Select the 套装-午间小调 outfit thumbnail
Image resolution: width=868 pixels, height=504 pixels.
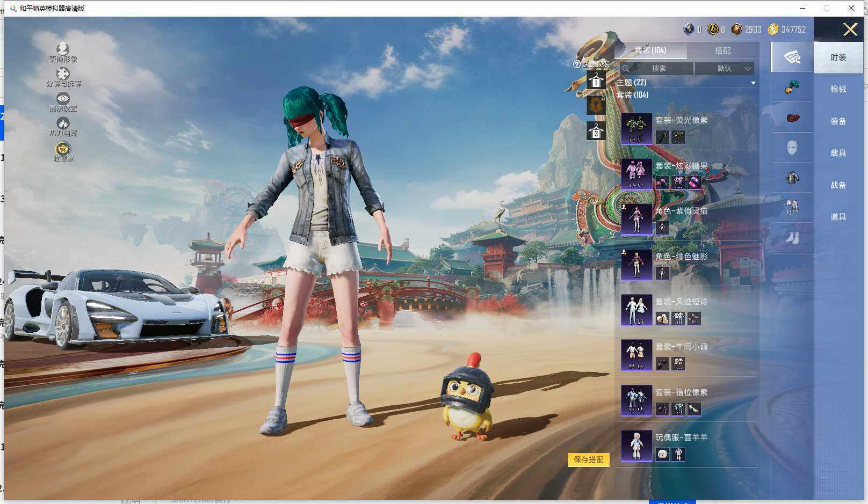click(636, 355)
